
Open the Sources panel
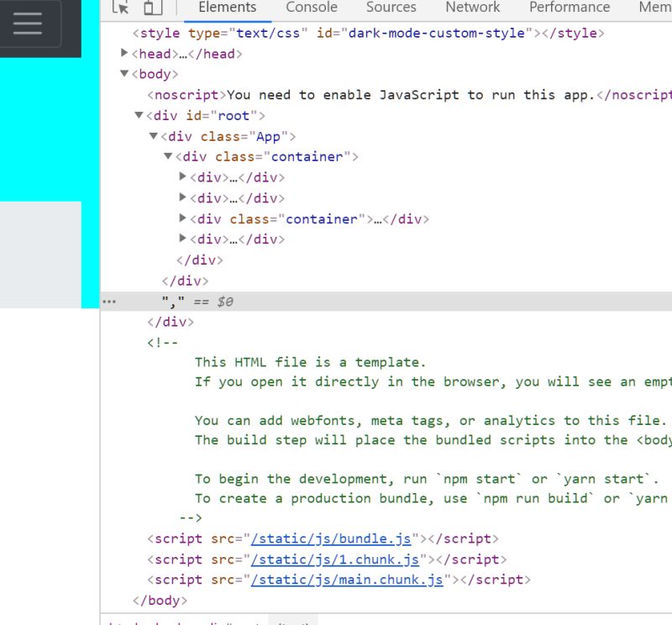(x=391, y=7)
